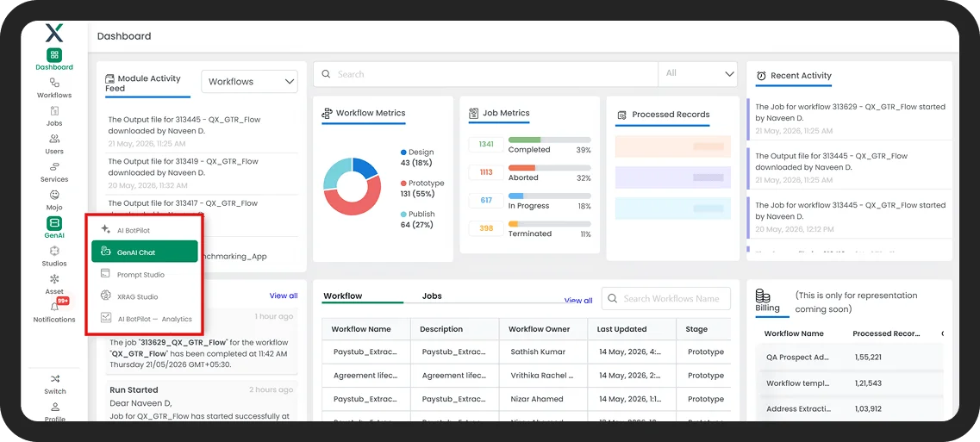Click the Module Activity Feed icon
The width and height of the screenshot is (980, 442).
click(x=110, y=78)
